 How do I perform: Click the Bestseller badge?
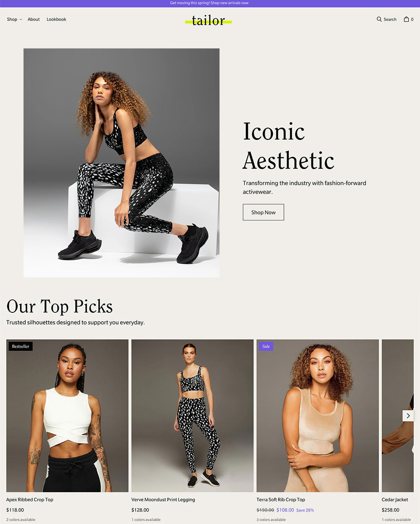(21, 346)
